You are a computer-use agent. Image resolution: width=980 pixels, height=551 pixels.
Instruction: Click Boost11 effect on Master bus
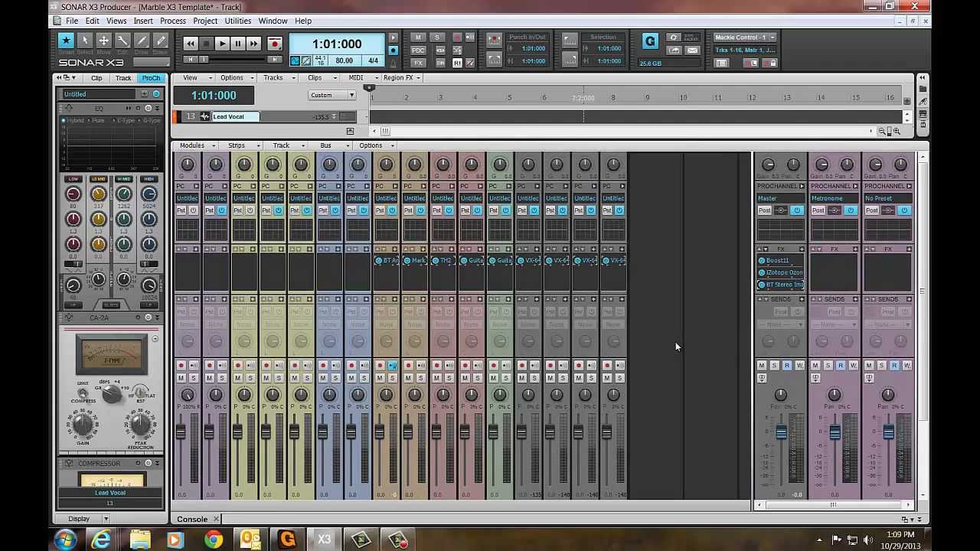click(x=780, y=260)
